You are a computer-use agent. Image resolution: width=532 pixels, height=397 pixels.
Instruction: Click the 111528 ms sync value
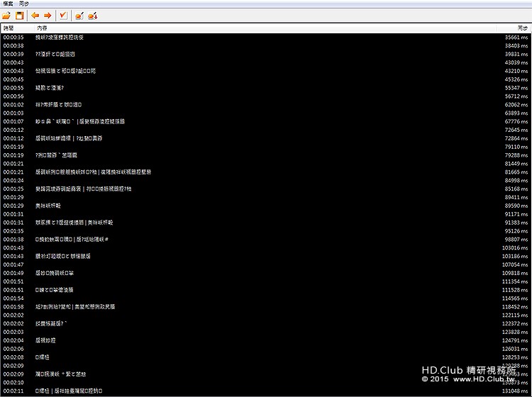coord(515,290)
